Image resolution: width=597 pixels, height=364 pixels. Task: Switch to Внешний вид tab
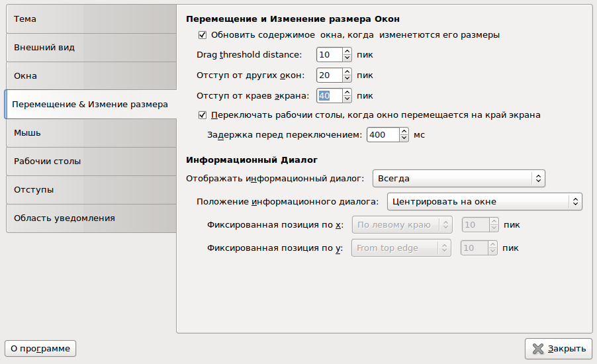point(89,48)
